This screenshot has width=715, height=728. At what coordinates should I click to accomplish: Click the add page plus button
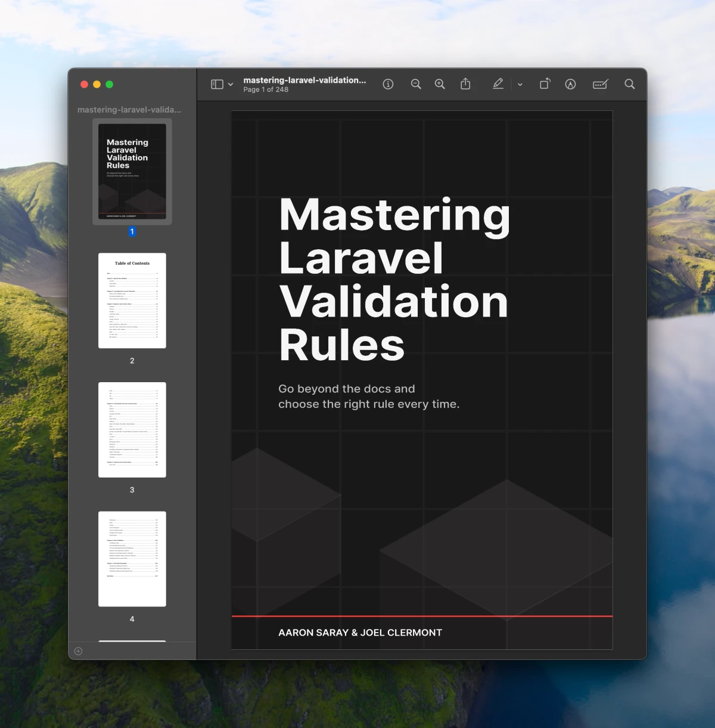pos(79,651)
